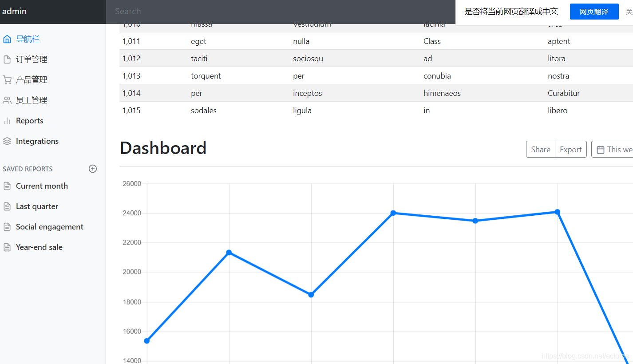Open the Year-end sale saved report

[39, 247]
